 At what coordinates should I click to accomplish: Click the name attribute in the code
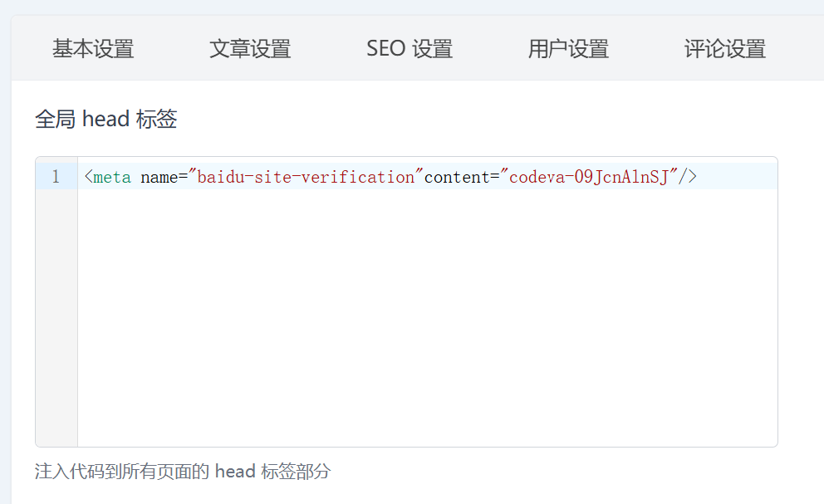coord(159,177)
